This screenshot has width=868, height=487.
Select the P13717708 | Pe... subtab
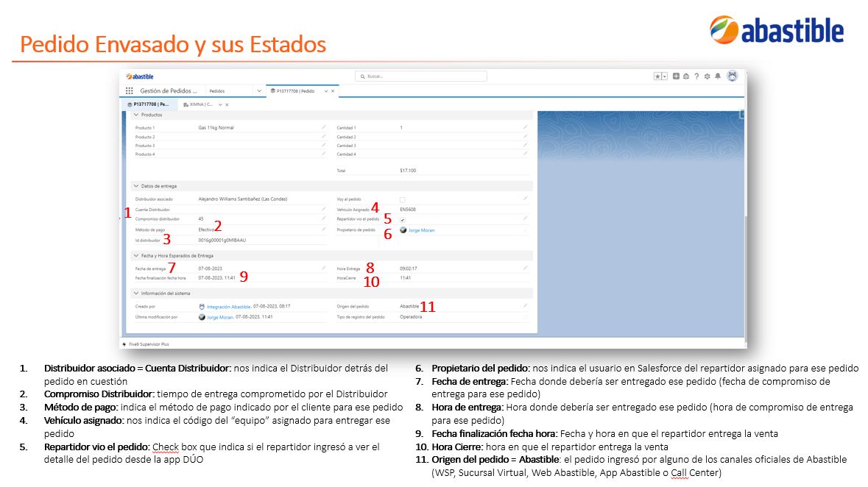pyautogui.click(x=149, y=104)
